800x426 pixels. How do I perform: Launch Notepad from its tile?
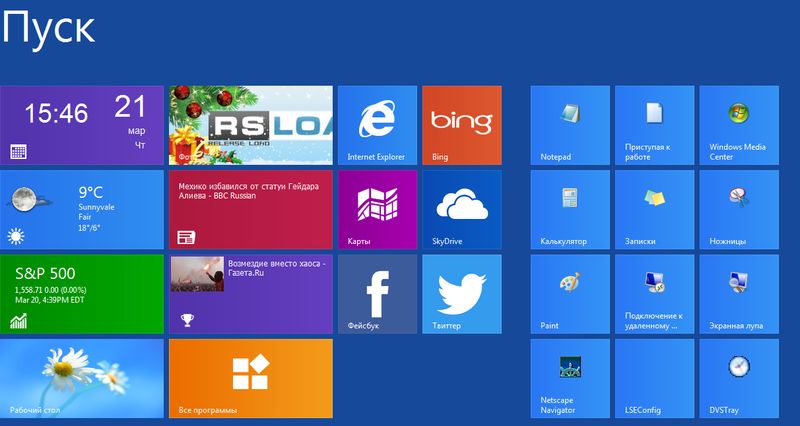pyautogui.click(x=570, y=125)
